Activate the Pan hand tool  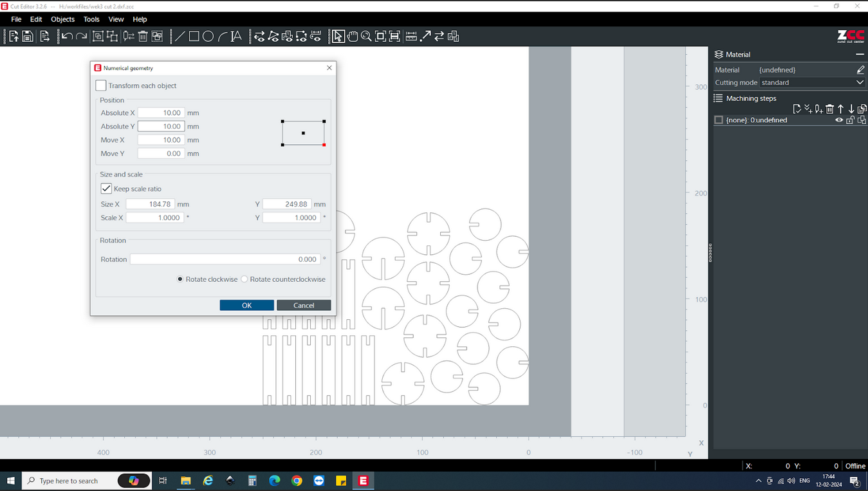tap(353, 37)
